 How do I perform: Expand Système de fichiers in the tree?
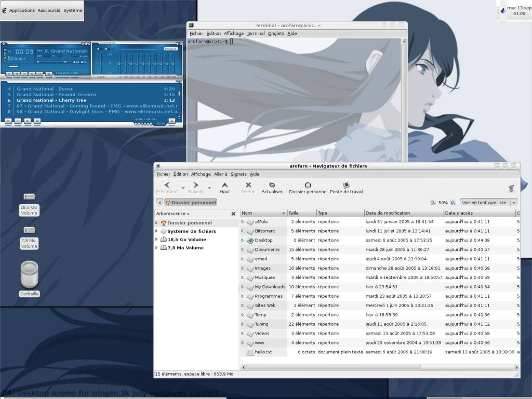[156, 231]
